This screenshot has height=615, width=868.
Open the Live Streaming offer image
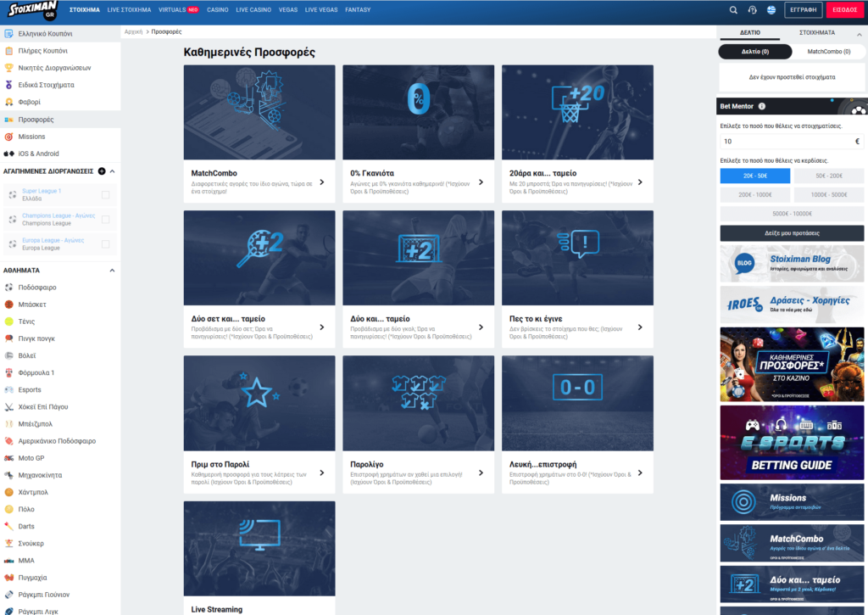[x=259, y=549]
